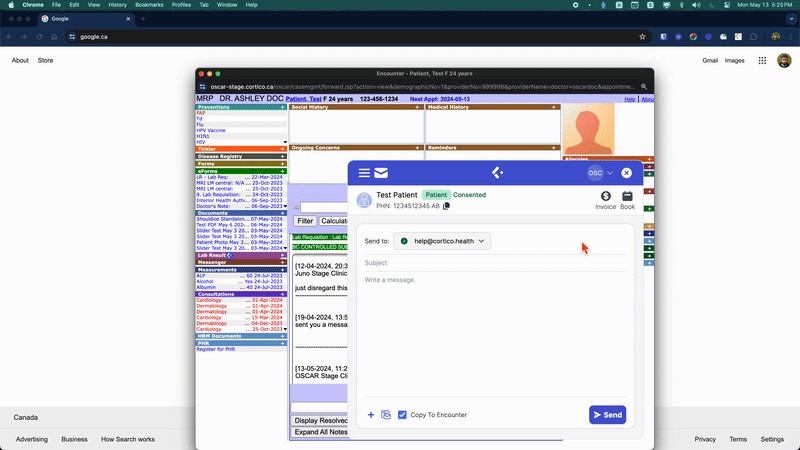This screenshot has width=800, height=450.
Task: Open Chrome Extensions puzzle icon
Action: pos(754,37)
